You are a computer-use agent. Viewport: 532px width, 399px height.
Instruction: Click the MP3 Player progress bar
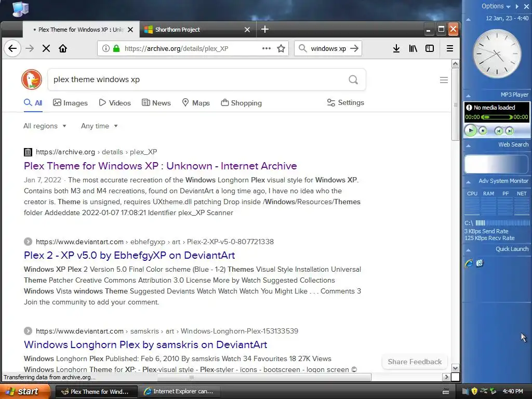click(497, 117)
